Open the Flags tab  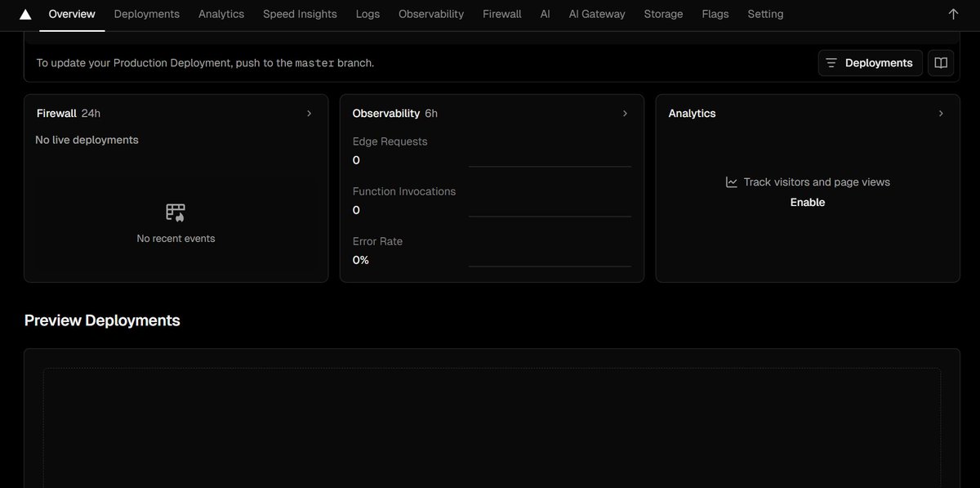pyautogui.click(x=715, y=14)
